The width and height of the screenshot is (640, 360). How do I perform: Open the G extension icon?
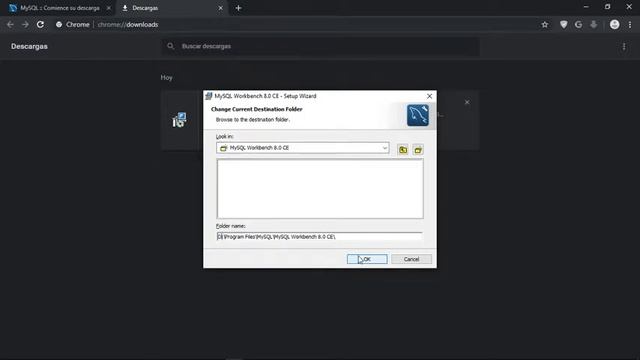pyautogui.click(x=578, y=24)
